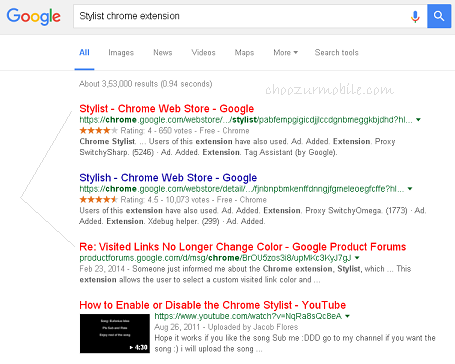
Task: Open the Maps tab
Action: 244,52
